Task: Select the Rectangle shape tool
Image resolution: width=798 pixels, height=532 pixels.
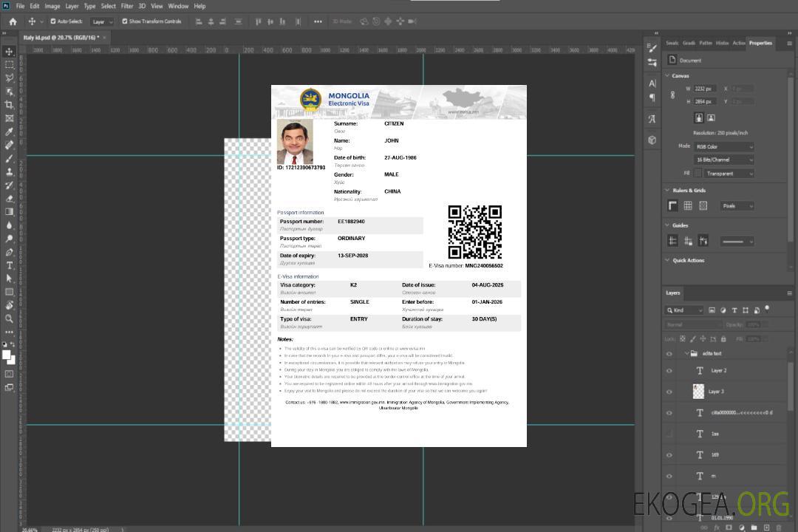Action: 9,292
